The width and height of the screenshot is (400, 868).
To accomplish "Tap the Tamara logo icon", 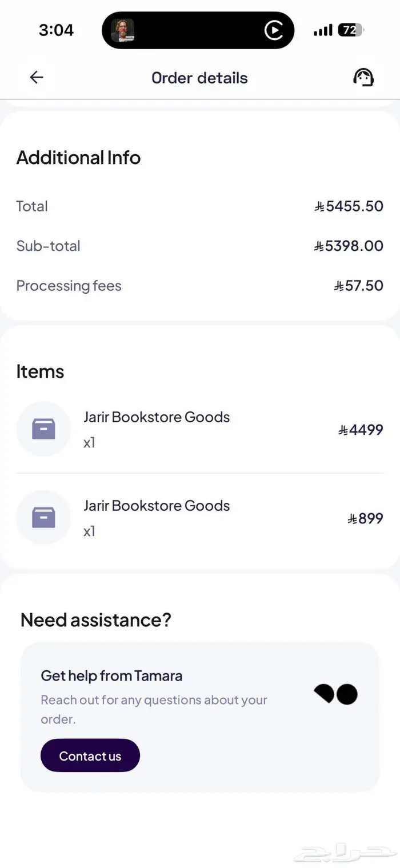I will [336, 694].
